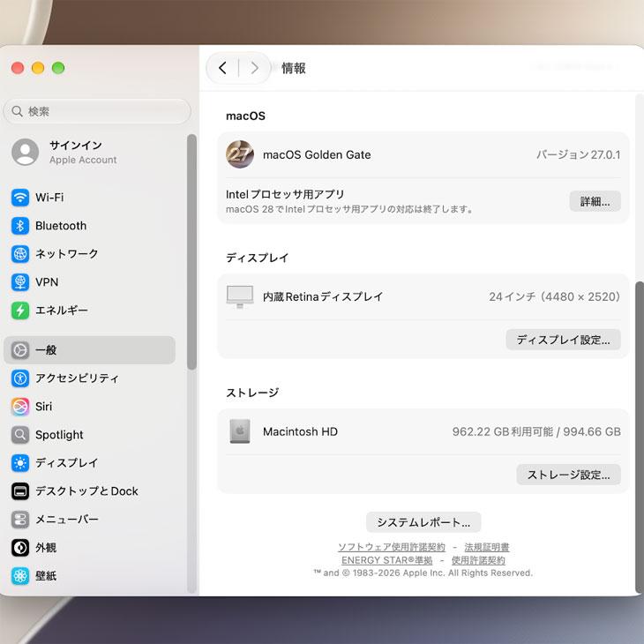Screen dimensions: 644x644
Task: Click the green zoom window button
Action: pyautogui.click(x=58, y=68)
